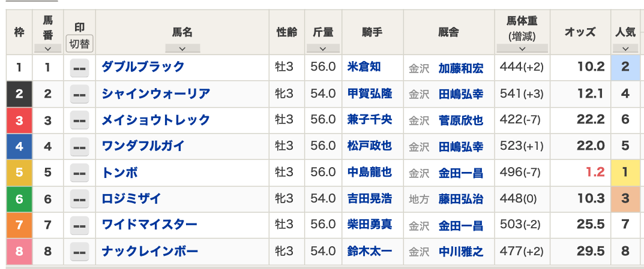The image size is (644, 269).
Task: Open jockey 吉田晃浩 profile link
Action: (x=370, y=199)
